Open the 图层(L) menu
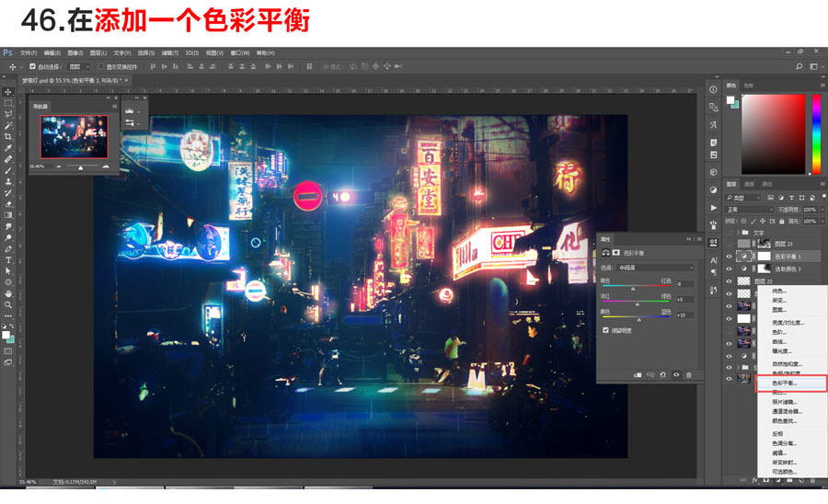 pyautogui.click(x=98, y=52)
